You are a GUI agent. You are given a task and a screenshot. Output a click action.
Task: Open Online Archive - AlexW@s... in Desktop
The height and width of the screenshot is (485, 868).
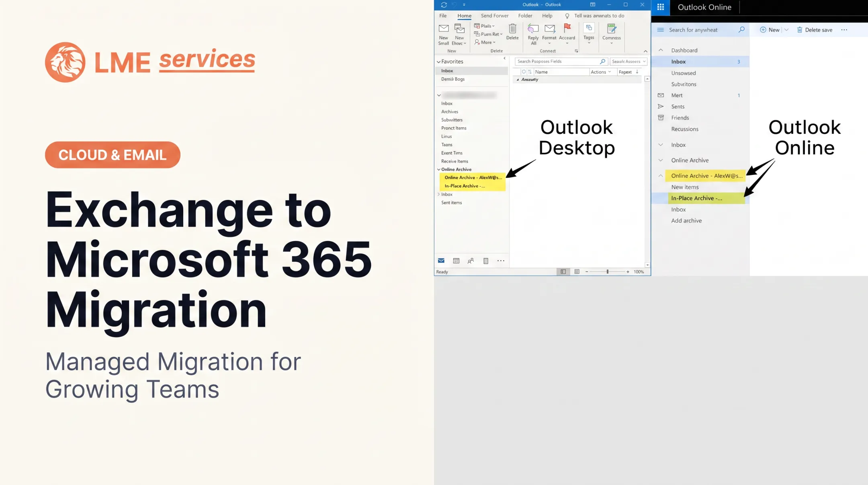(473, 177)
